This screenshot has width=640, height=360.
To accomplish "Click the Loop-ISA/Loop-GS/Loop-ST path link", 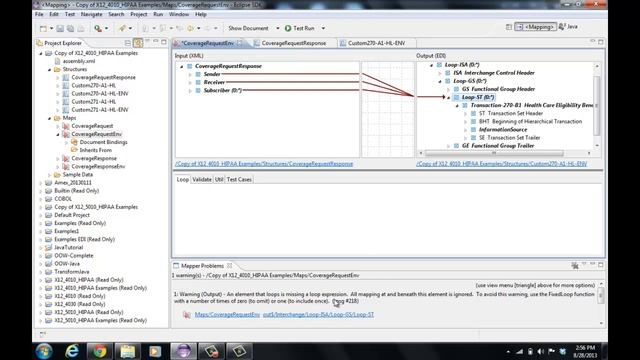I will (318, 315).
